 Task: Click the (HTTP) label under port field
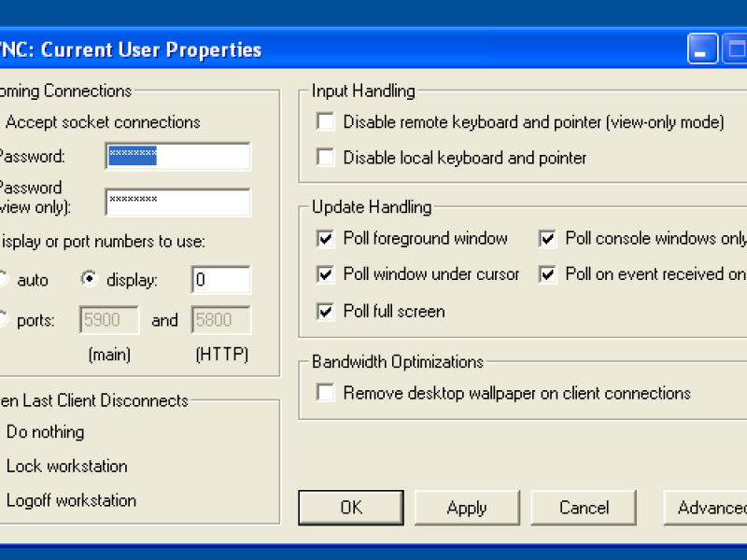pos(222,355)
